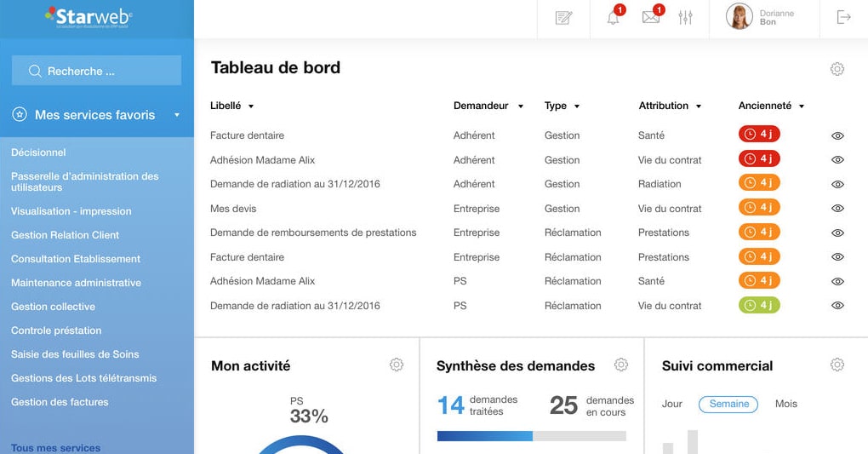Image resolution: width=868 pixels, height=454 pixels.
Task: Open Mon activité gear settings
Action: pyautogui.click(x=397, y=365)
